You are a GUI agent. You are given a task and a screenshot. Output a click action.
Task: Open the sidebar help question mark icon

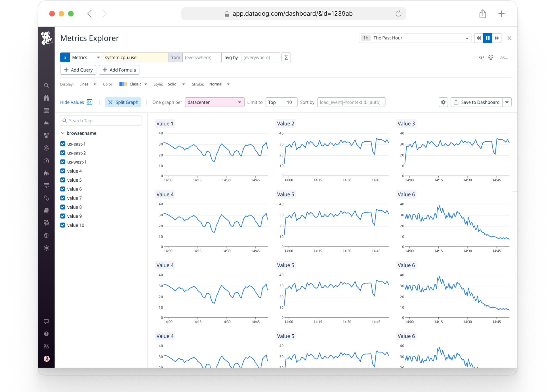(46, 334)
